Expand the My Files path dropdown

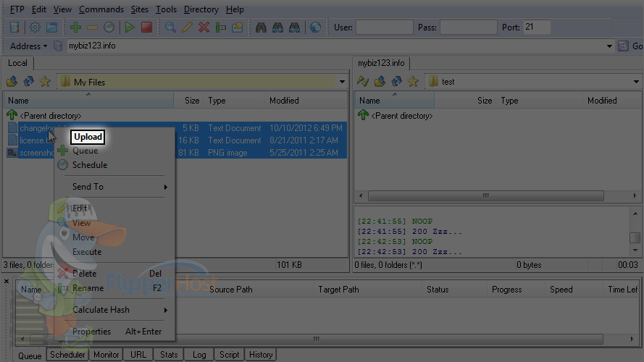(342, 82)
